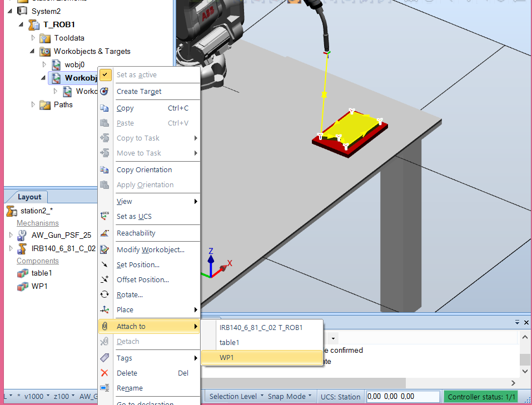This screenshot has height=405, width=532.
Task: Click the Copy icon in the context menu
Action: point(105,108)
